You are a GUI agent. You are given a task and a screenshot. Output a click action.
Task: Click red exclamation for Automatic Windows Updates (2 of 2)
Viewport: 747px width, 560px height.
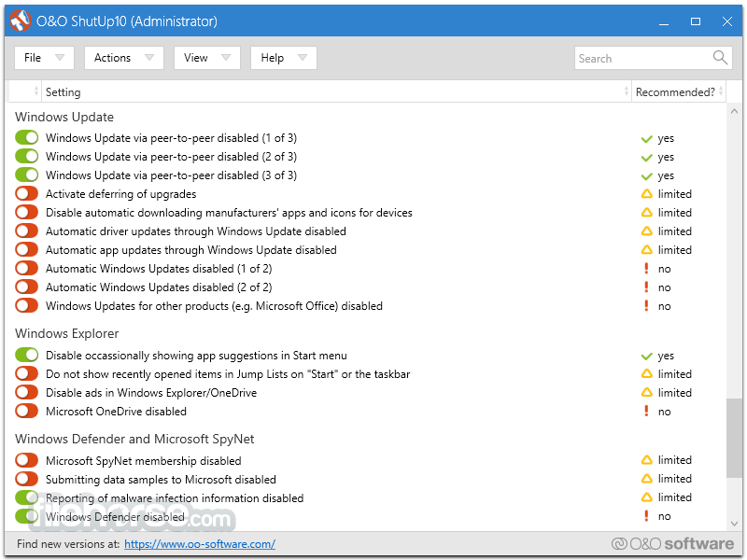pos(646,287)
